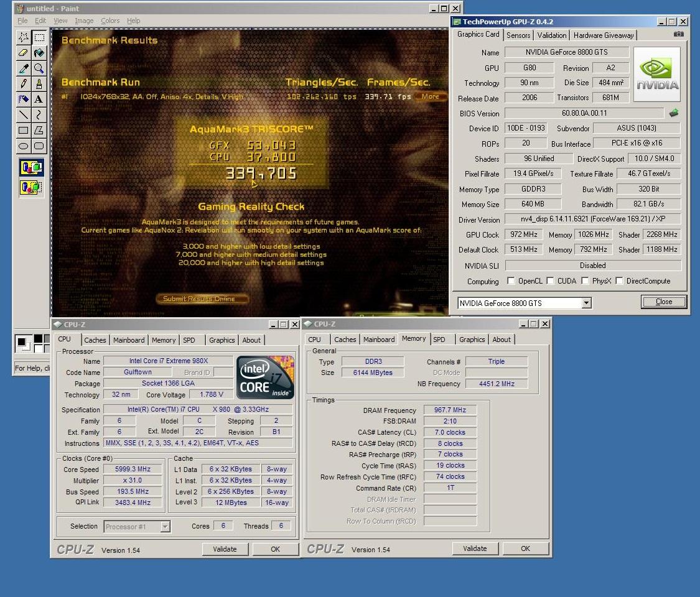Open the Hardware Giveaway tab in GPU-Z

(604, 35)
